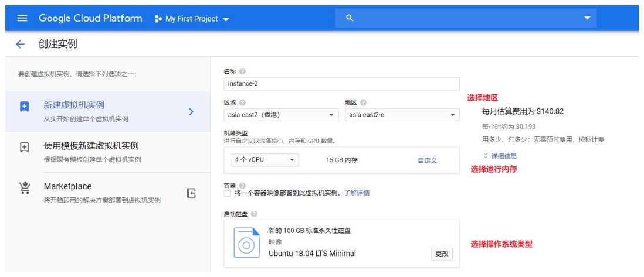
Task: Select 使用模板新建虚拟机实例 option
Action: click(x=107, y=152)
